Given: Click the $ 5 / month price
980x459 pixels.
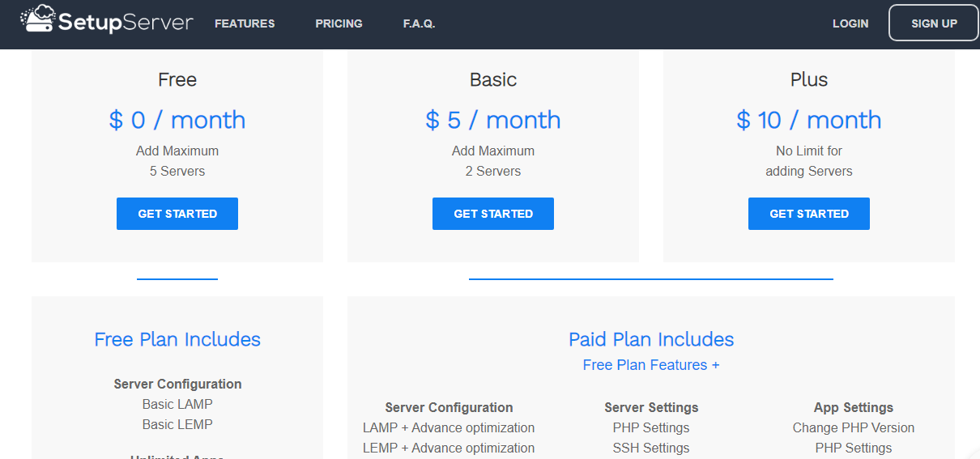Looking at the screenshot, I should [493, 120].
